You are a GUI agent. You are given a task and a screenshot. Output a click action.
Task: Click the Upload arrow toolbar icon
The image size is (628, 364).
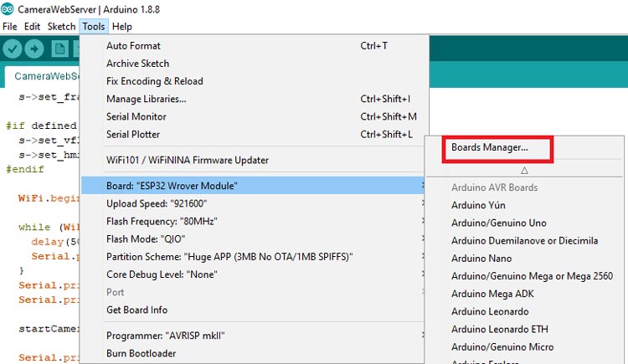34,49
